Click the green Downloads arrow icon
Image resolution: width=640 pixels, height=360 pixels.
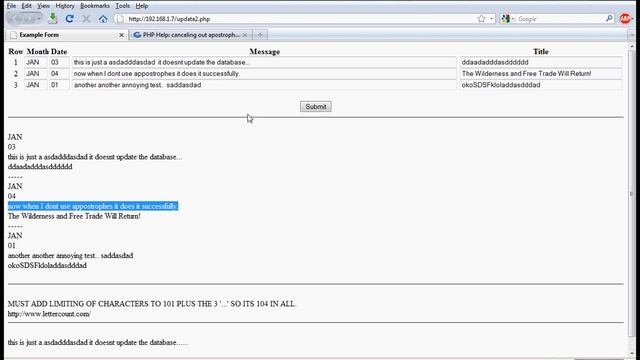53,18
